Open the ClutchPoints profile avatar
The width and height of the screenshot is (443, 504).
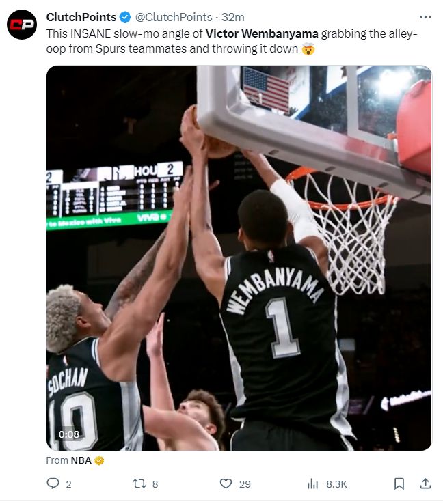coord(21,25)
